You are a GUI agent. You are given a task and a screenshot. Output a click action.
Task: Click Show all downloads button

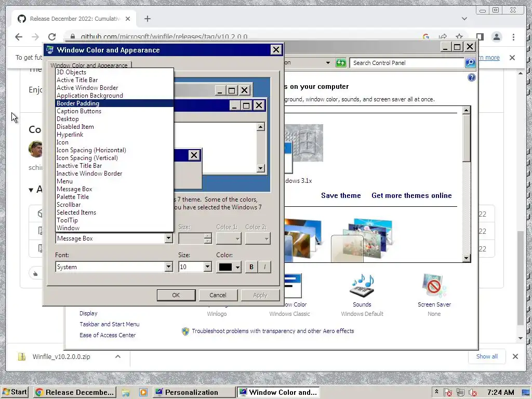487,356
